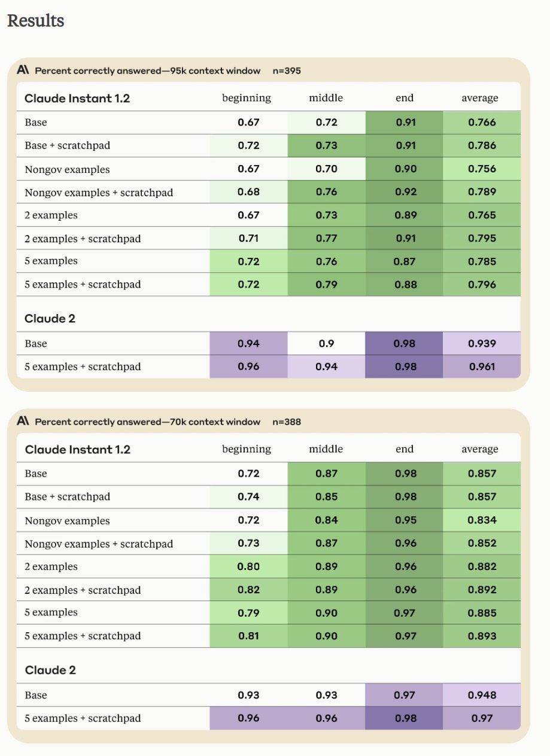Select the n=388 sample size label
The width and height of the screenshot is (550, 756).
pyautogui.click(x=286, y=422)
